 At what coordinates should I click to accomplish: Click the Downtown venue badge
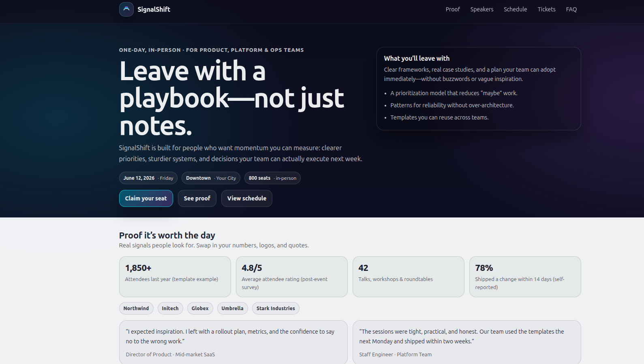[211, 178]
